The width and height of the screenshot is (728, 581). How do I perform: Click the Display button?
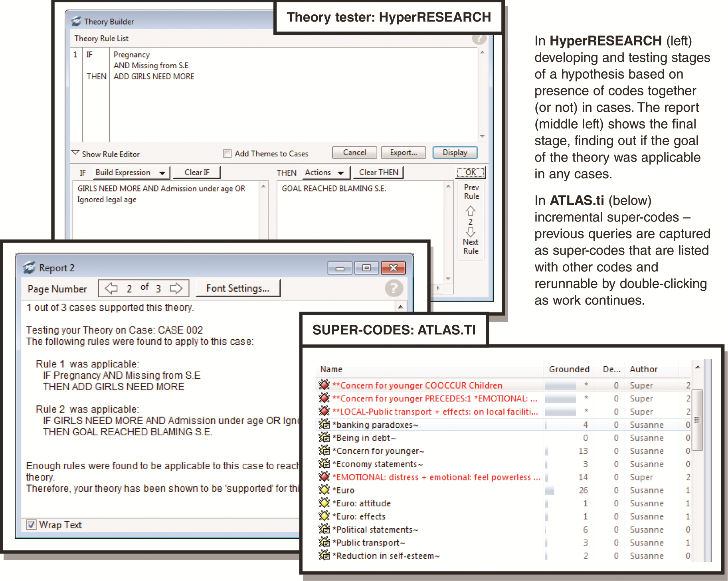(455, 152)
